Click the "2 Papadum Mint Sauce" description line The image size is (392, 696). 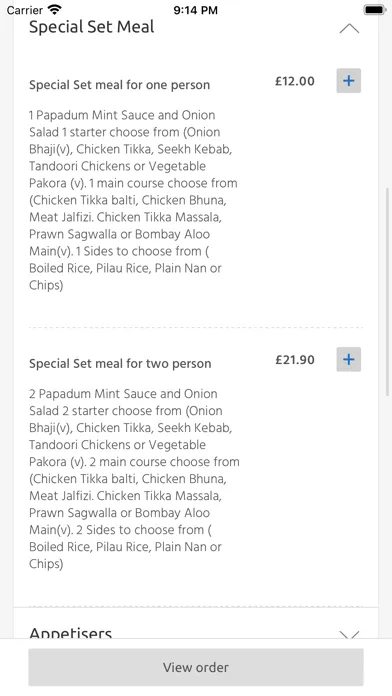pos(123,394)
